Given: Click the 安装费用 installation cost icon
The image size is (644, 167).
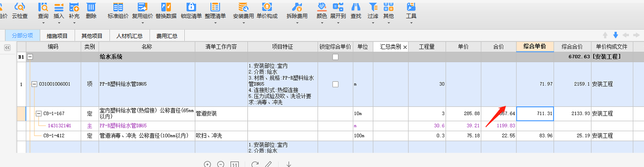Looking at the screenshot, I should pyautogui.click(x=243, y=7).
